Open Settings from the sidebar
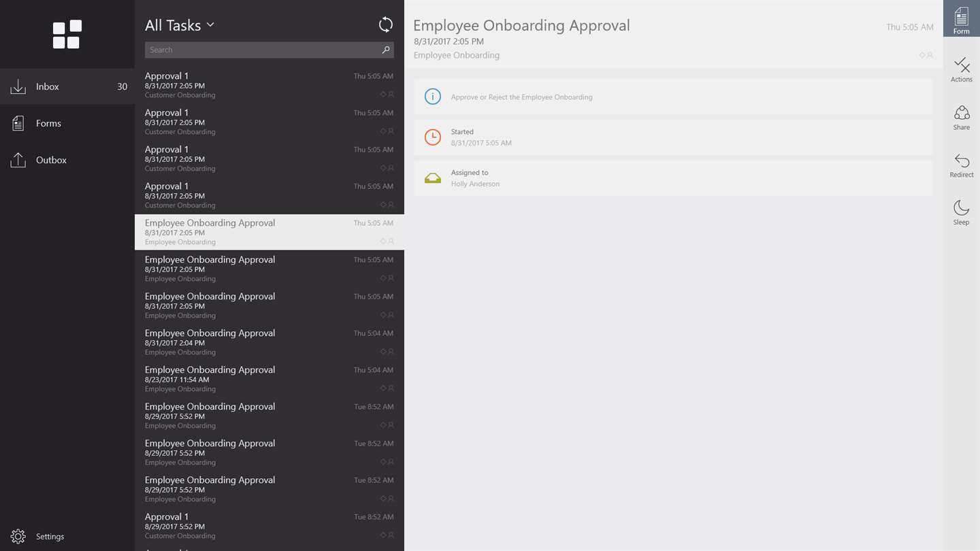Viewport: 980px width, 551px height. coord(67,536)
